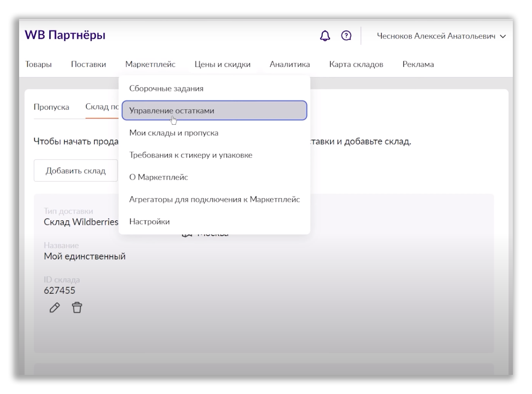Open the Поставки menu
The width and height of the screenshot is (532, 394).
(88, 64)
